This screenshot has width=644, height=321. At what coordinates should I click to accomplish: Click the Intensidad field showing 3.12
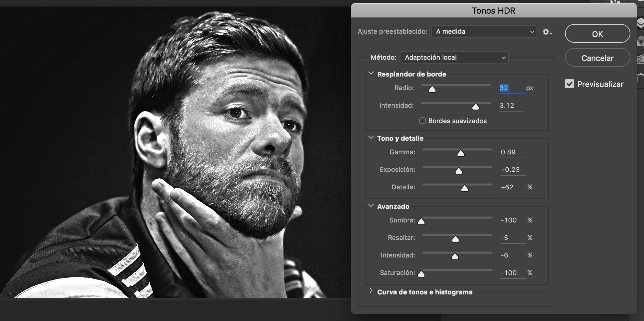point(512,105)
